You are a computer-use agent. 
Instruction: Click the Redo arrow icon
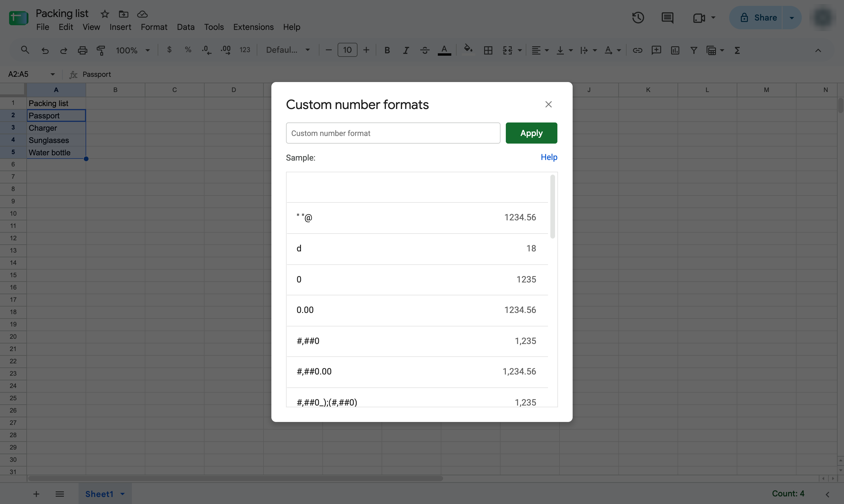64,50
